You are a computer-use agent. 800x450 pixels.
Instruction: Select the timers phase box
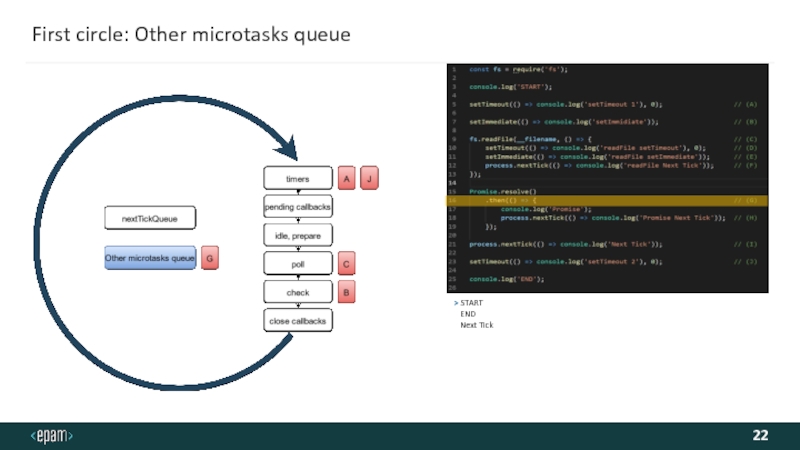pos(297,178)
